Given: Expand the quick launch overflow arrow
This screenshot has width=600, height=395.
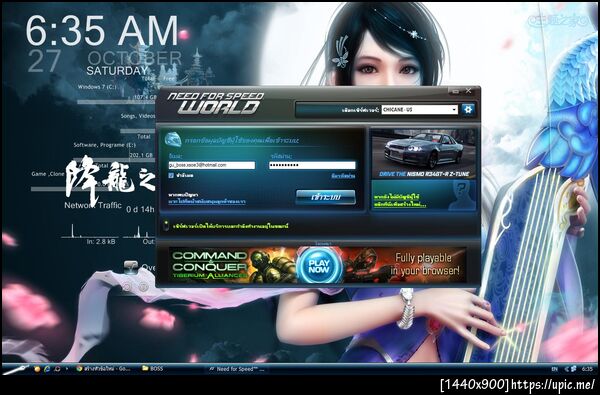Looking at the screenshot, I should click(67, 369).
